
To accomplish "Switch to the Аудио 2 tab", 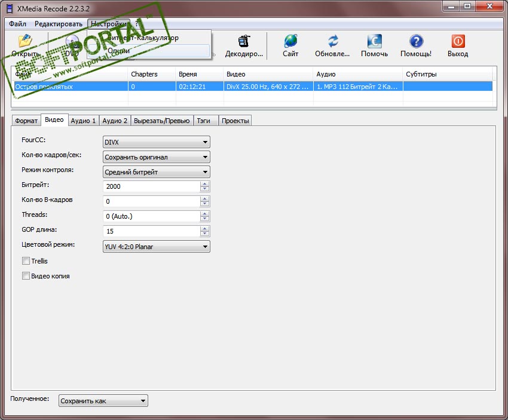I will coord(115,121).
